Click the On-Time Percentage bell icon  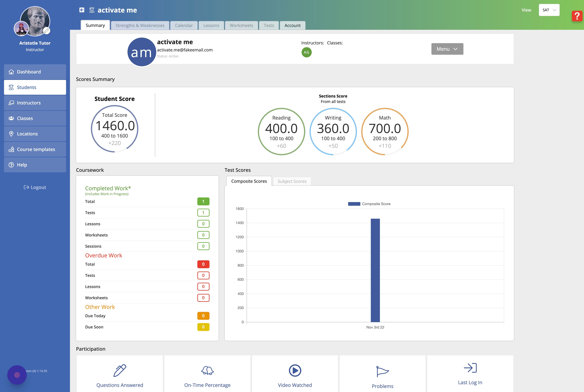(207, 370)
